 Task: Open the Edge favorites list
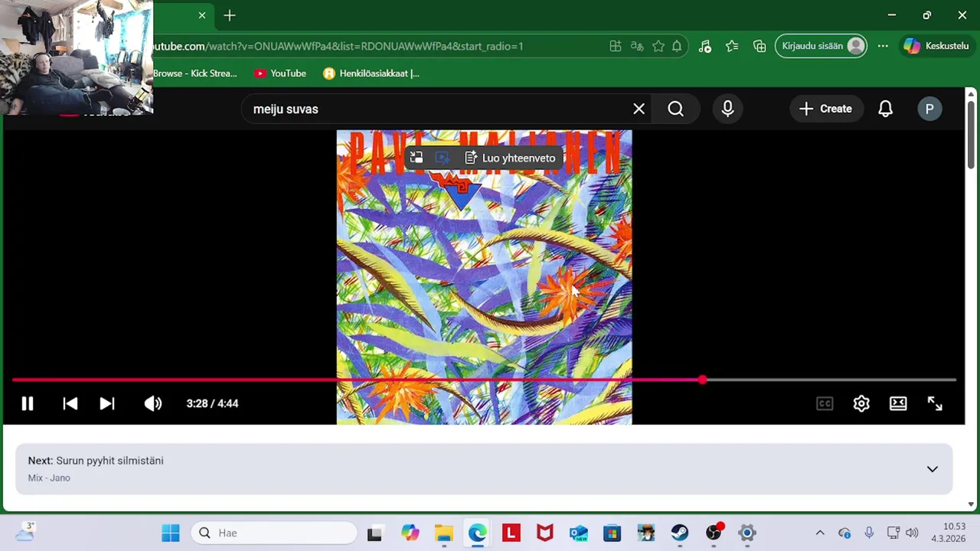(732, 46)
